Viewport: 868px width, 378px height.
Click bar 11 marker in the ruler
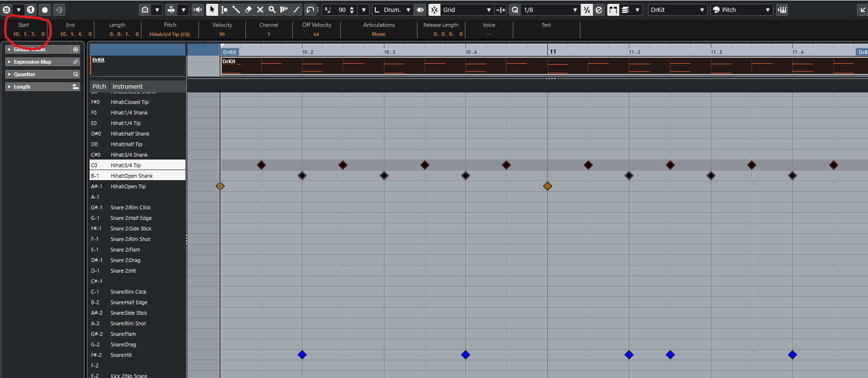pyautogui.click(x=553, y=51)
